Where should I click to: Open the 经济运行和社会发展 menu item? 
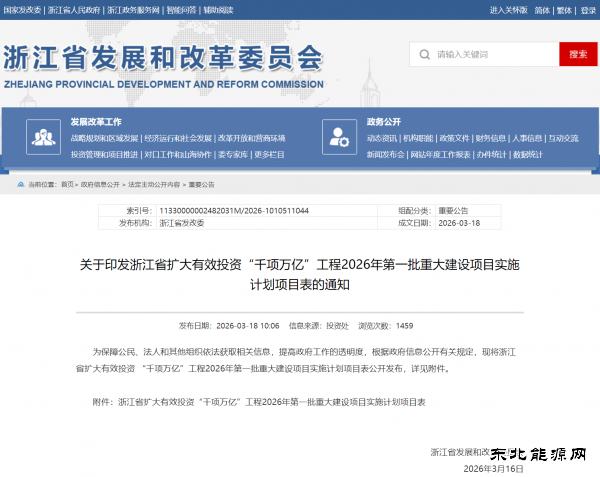[x=178, y=138]
